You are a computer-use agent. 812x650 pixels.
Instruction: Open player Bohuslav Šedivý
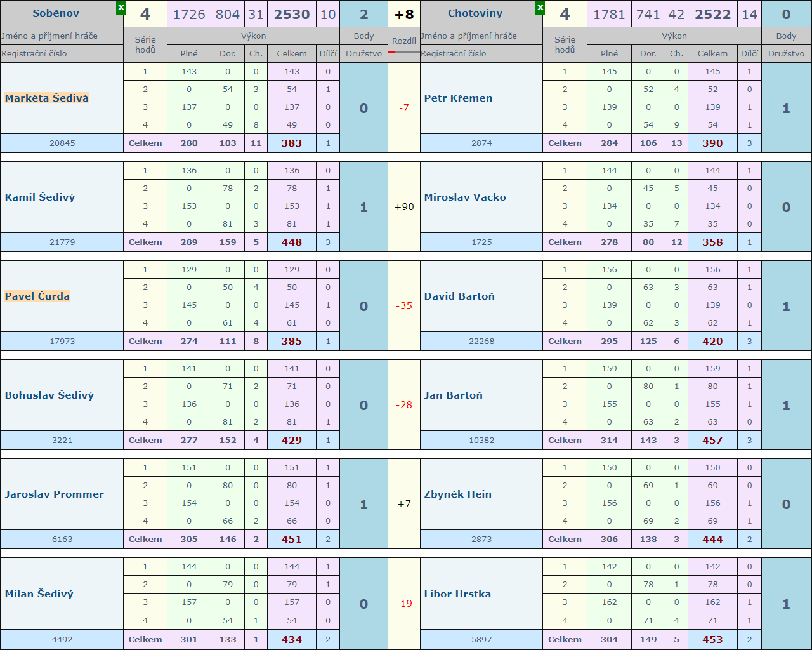point(49,395)
